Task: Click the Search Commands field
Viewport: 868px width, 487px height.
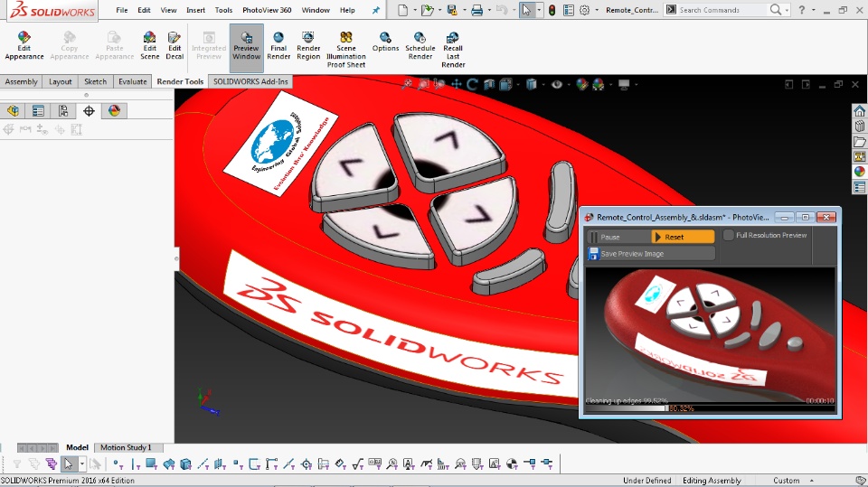Action: (x=722, y=10)
